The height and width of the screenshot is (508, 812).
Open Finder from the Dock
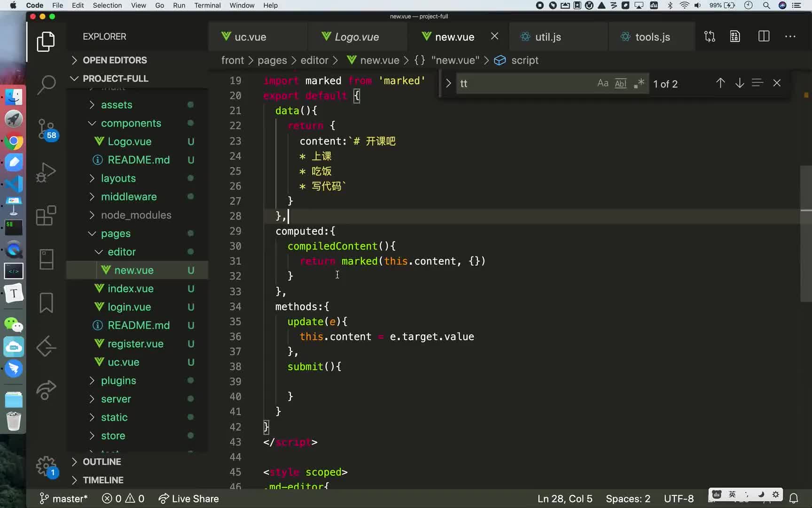coord(14,97)
